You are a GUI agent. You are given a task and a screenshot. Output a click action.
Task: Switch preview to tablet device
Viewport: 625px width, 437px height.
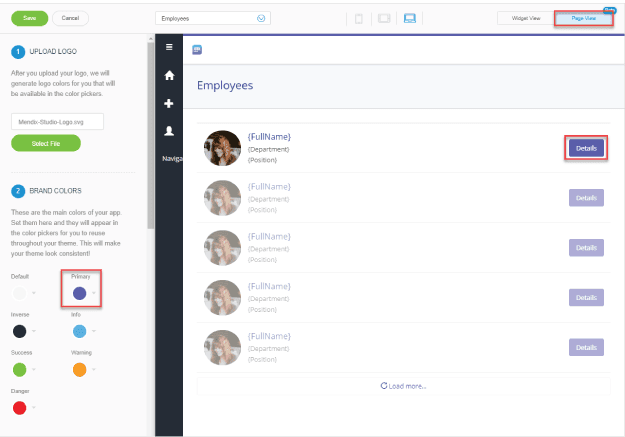384,18
